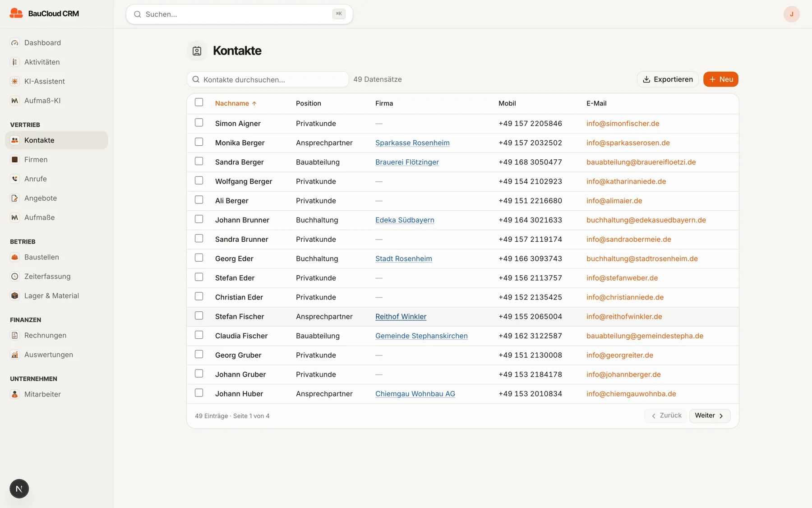Go to next page with Weiter
This screenshot has height=508, width=812.
pos(710,416)
